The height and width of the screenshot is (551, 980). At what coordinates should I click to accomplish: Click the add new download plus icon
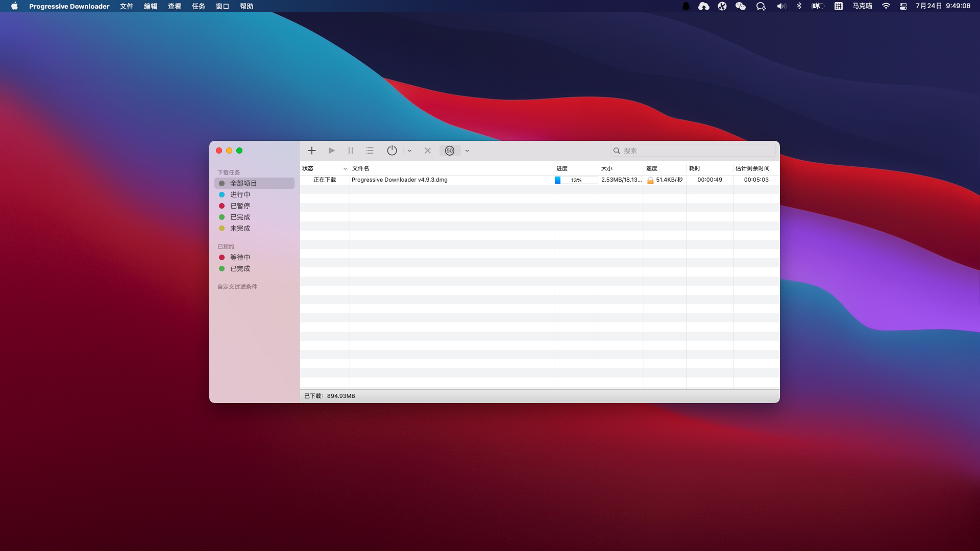click(312, 151)
